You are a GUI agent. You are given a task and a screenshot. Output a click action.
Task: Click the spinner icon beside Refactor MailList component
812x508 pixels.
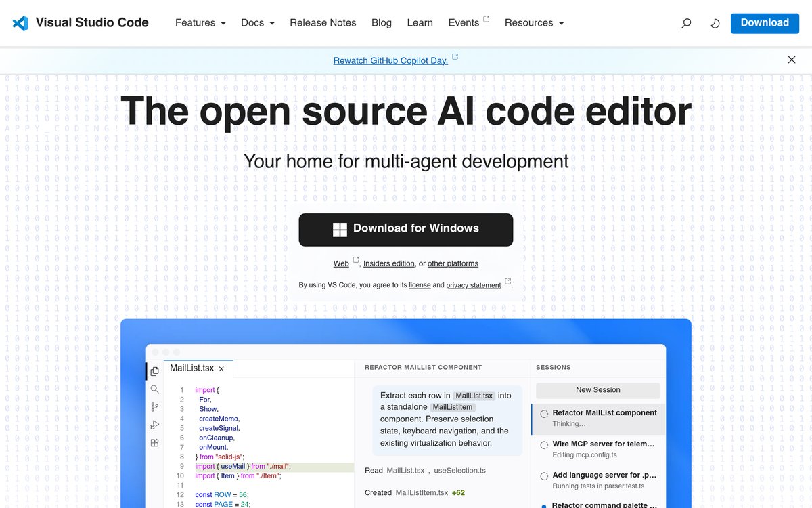point(544,414)
